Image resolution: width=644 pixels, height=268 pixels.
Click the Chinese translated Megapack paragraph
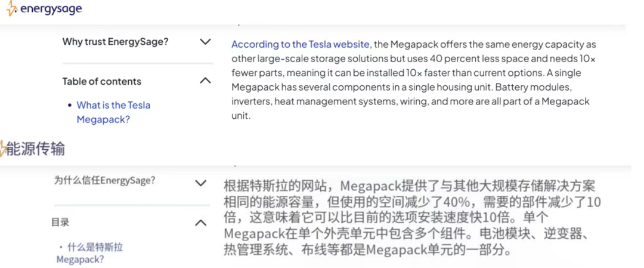coord(410,218)
